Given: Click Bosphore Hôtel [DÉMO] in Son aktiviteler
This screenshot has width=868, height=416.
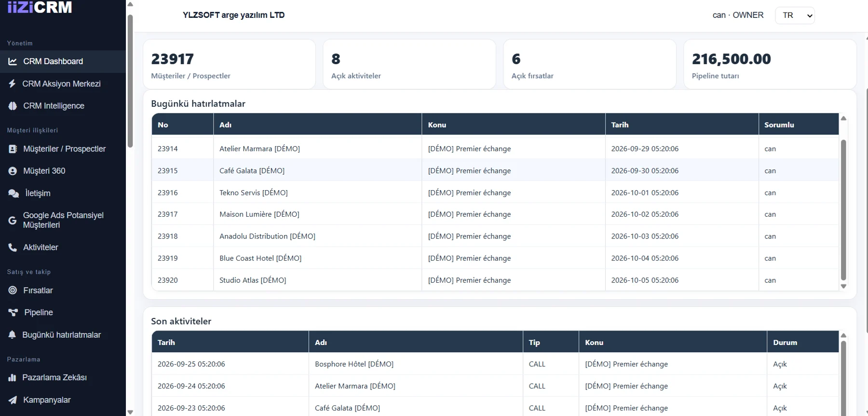Looking at the screenshot, I should pyautogui.click(x=354, y=364).
